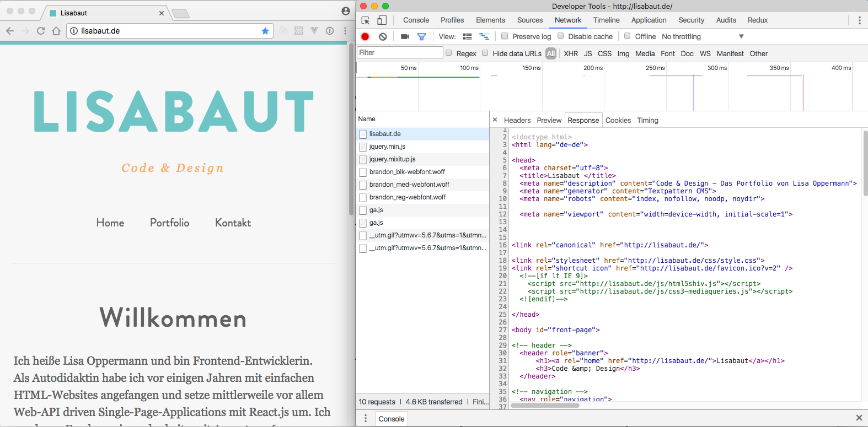Click the inspect element selector icon
Image resolution: width=868 pixels, height=427 pixels.
tap(365, 20)
